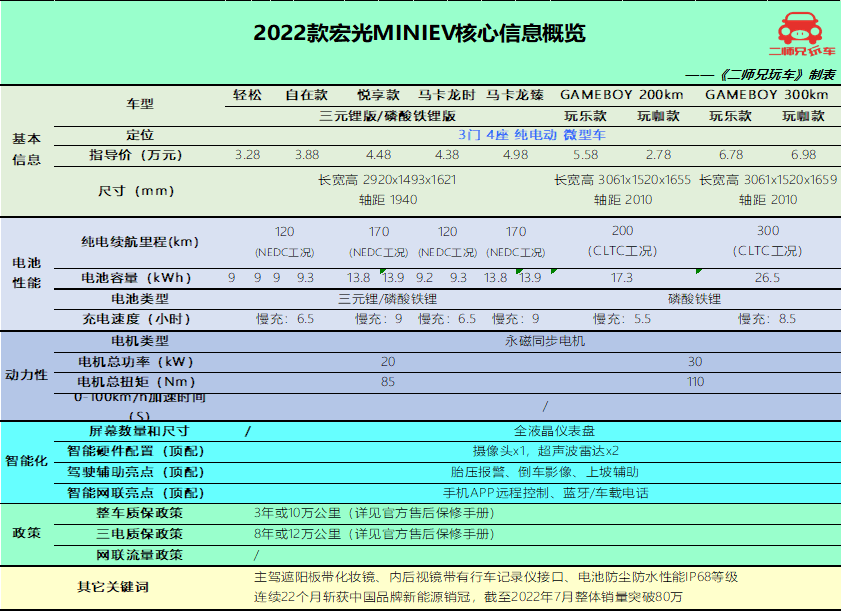Screen dimensions: 842x612
Task: Select the price cell "2.78"
Action: coord(658,155)
